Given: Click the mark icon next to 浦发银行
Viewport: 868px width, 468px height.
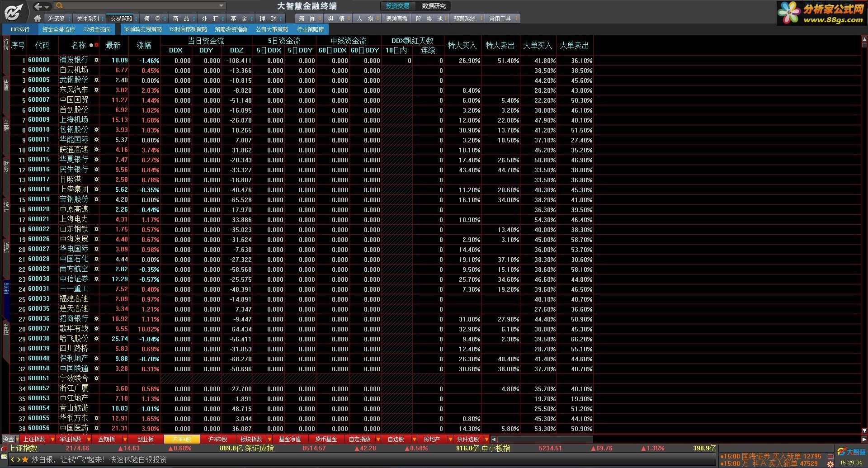Looking at the screenshot, I should [96, 60].
